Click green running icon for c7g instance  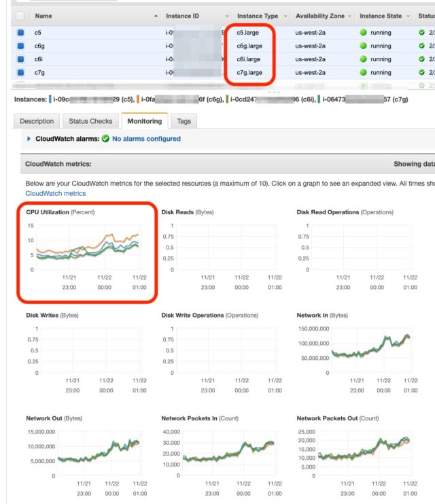[x=363, y=72]
